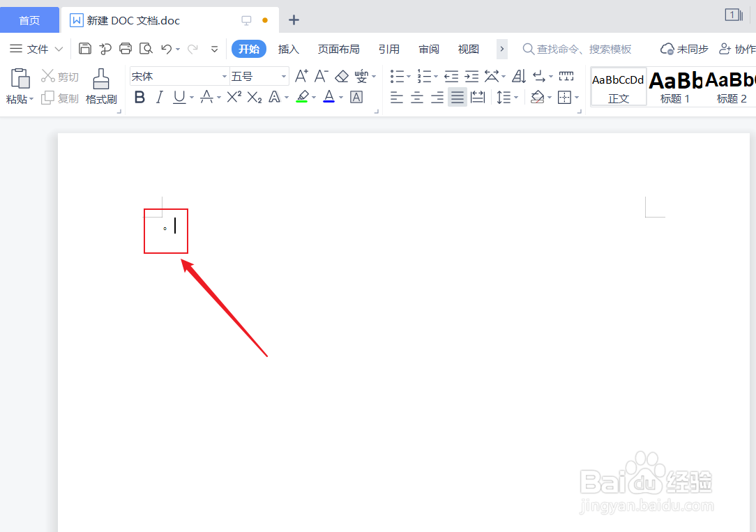Image resolution: width=756 pixels, height=532 pixels.
Task: Expand the 文件 menu arrow
Action: [59, 49]
